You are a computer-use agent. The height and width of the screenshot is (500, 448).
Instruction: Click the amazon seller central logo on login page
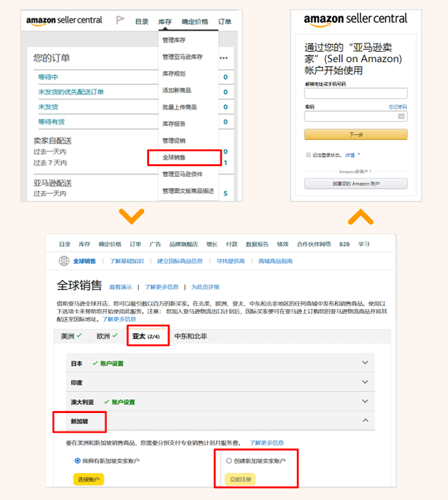point(355,20)
